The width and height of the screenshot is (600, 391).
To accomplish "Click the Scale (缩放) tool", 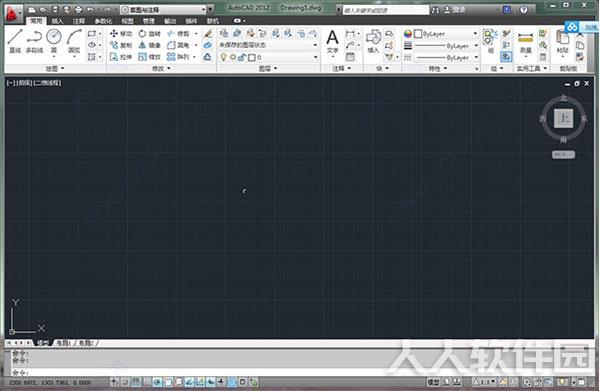I will [150, 57].
